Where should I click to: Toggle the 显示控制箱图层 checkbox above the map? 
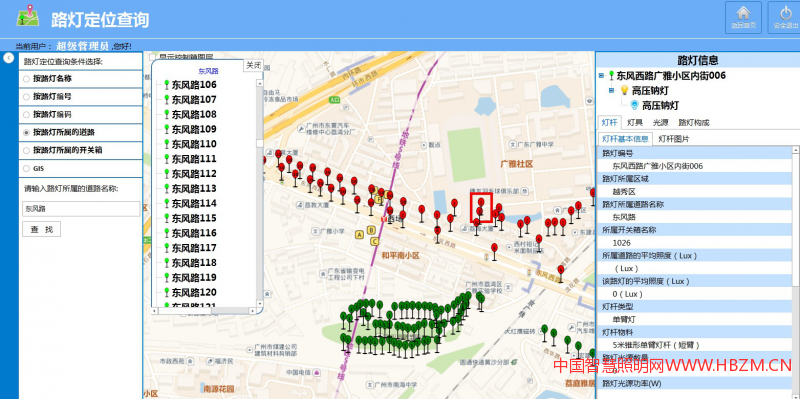154,57
